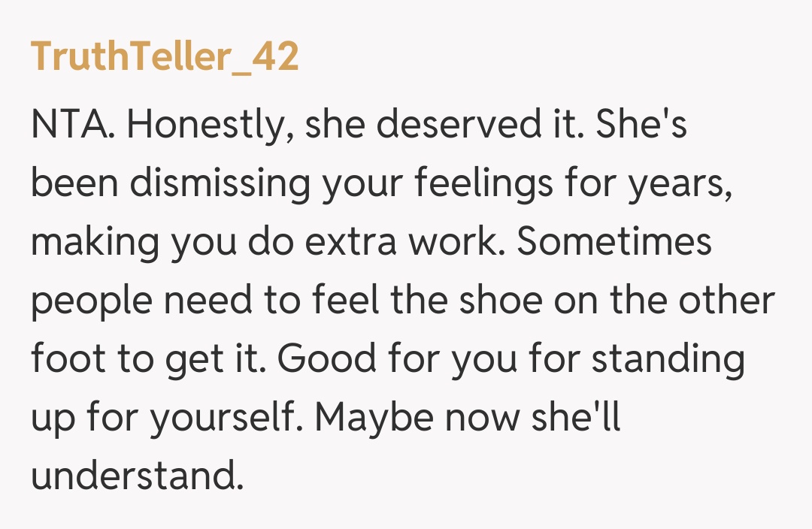Open the TruthTeller_42 user profile
The image size is (812, 529).
[x=165, y=57]
